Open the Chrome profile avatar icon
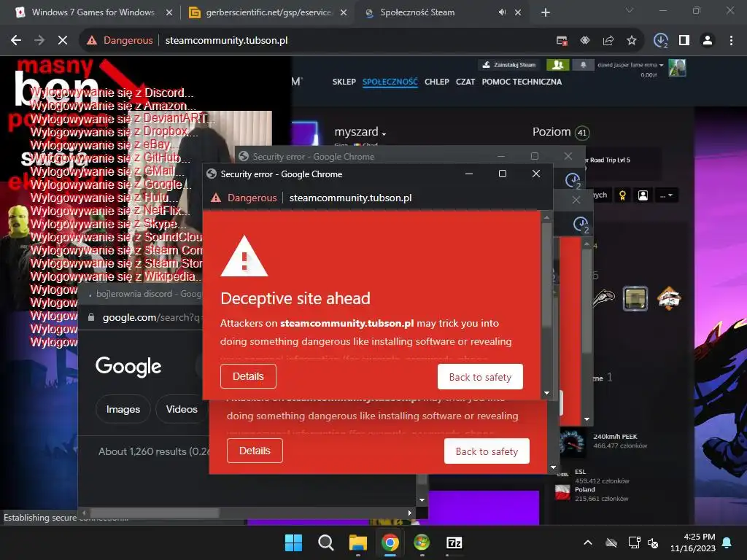Screen dimensions: 747x560 [x=708, y=41]
